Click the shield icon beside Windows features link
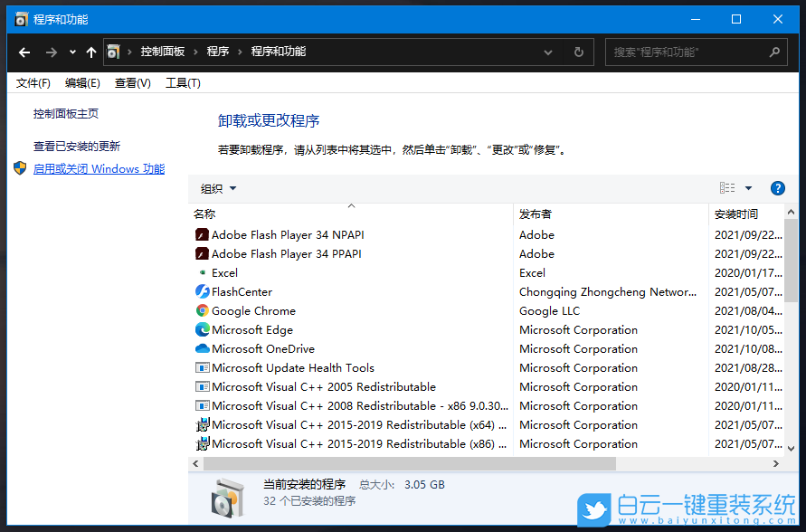The image size is (806, 532). click(x=20, y=168)
